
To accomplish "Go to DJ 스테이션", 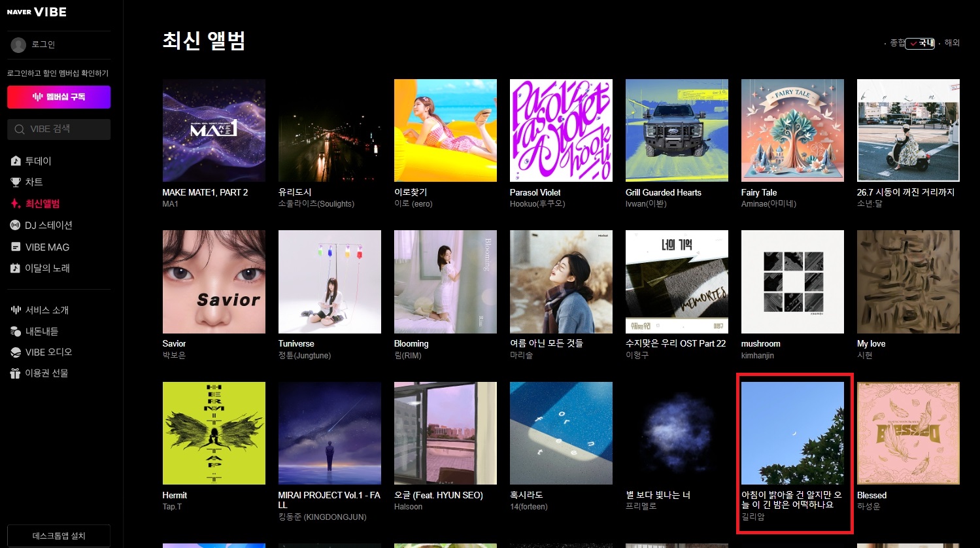I will tap(48, 225).
